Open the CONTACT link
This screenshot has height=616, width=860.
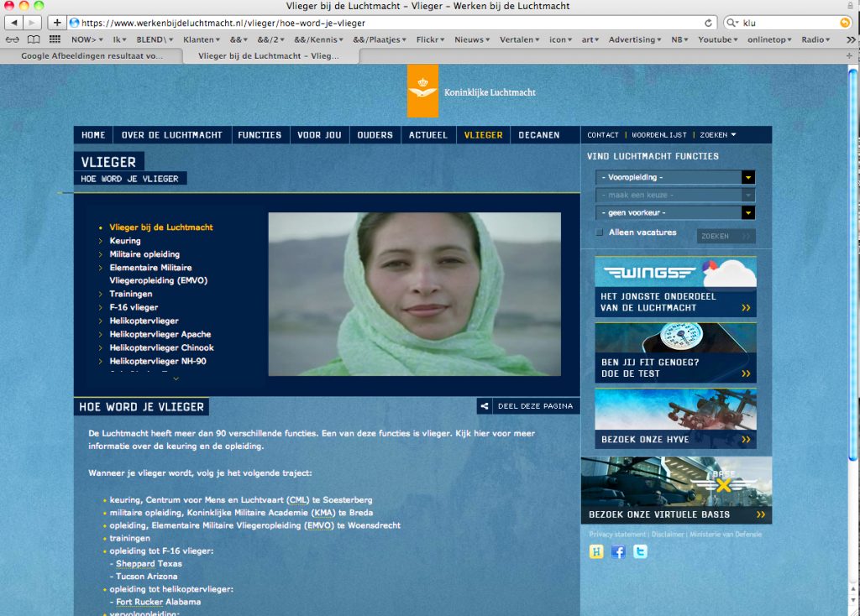603,135
